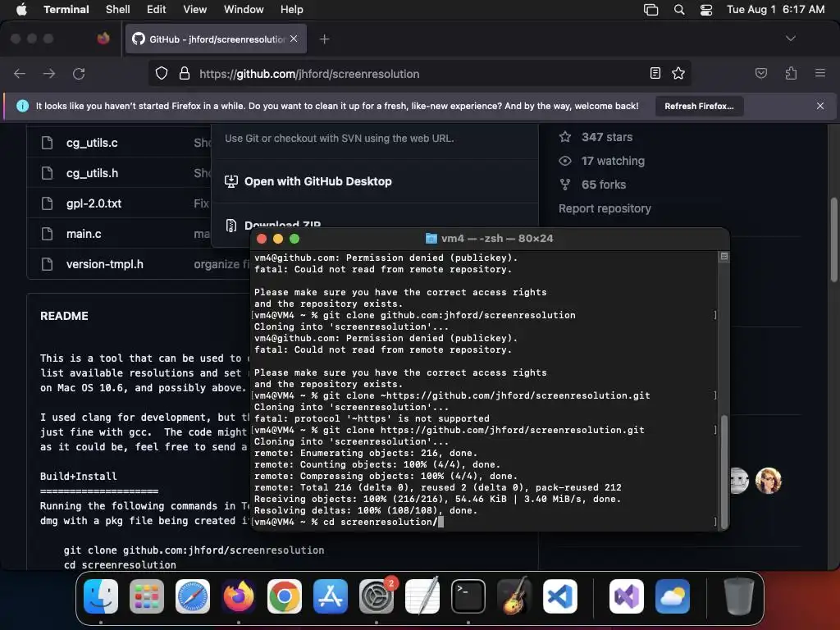Click Open with GitHub Desktop
This screenshot has width=840, height=630.
(317, 181)
